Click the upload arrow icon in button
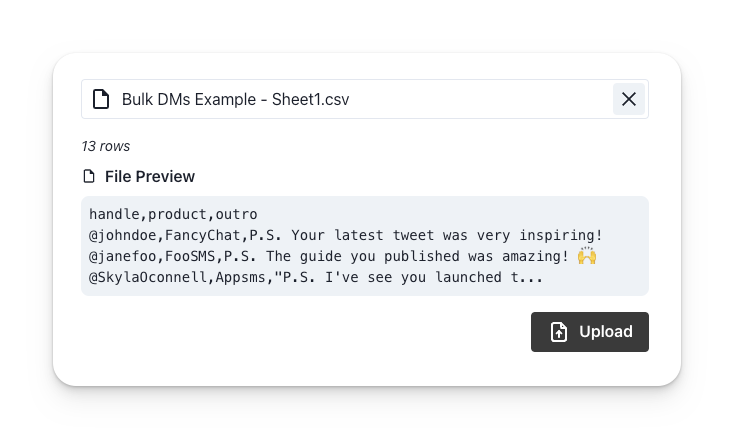Image resolution: width=734 pixels, height=439 pixels. pyautogui.click(x=559, y=332)
